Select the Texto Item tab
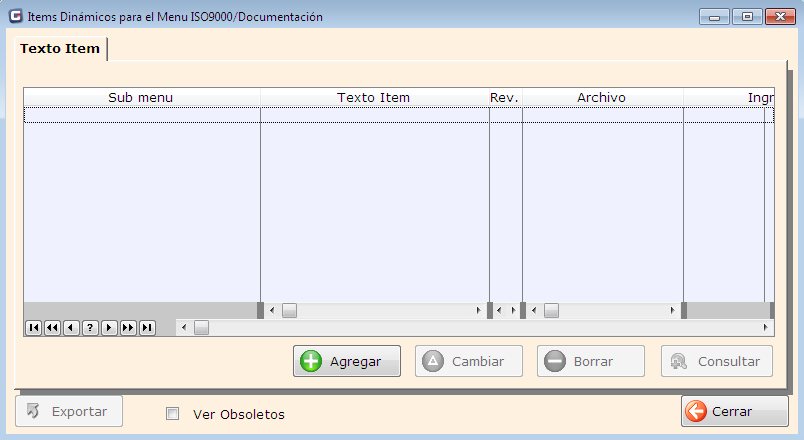Image resolution: width=804 pixels, height=440 pixels. click(x=60, y=49)
